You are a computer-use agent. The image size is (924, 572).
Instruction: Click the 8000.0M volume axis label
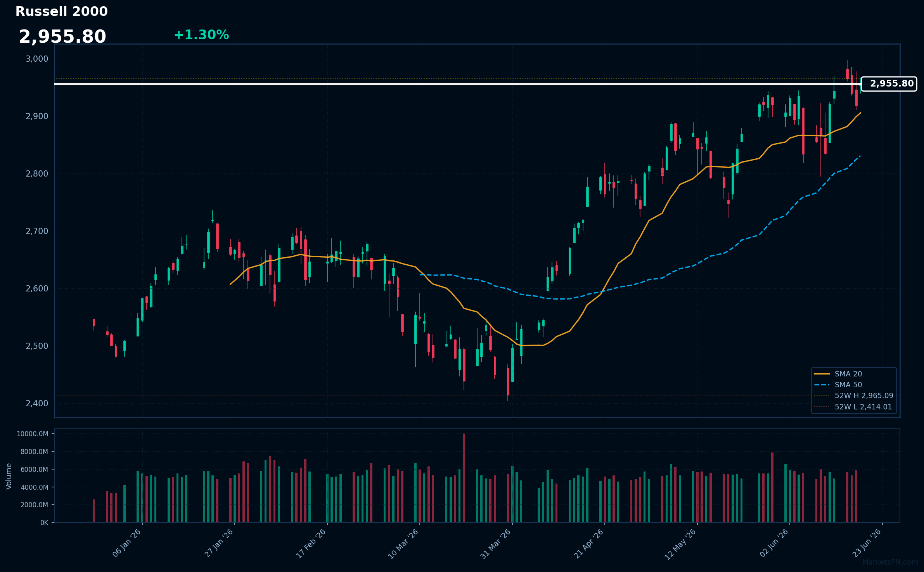click(34, 452)
